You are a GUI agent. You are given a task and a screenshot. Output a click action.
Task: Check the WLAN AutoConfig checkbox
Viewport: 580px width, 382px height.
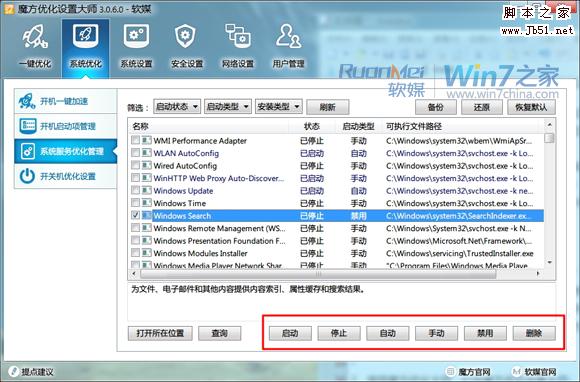[135, 153]
